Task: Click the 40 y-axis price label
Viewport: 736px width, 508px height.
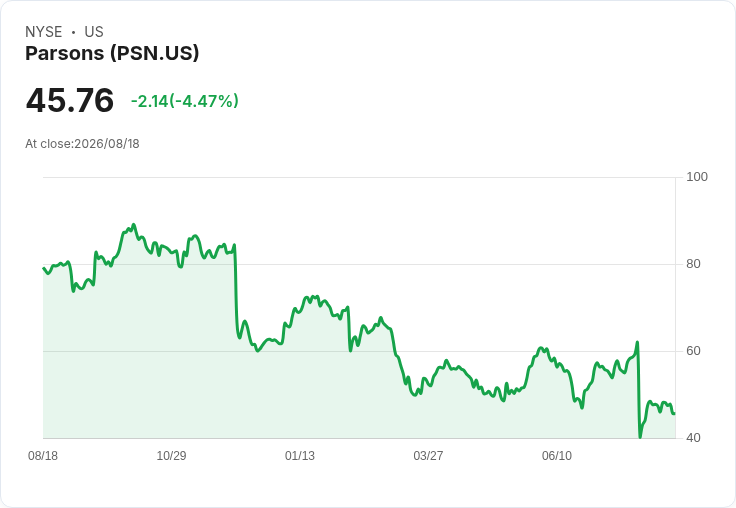Action: pyautogui.click(x=693, y=438)
